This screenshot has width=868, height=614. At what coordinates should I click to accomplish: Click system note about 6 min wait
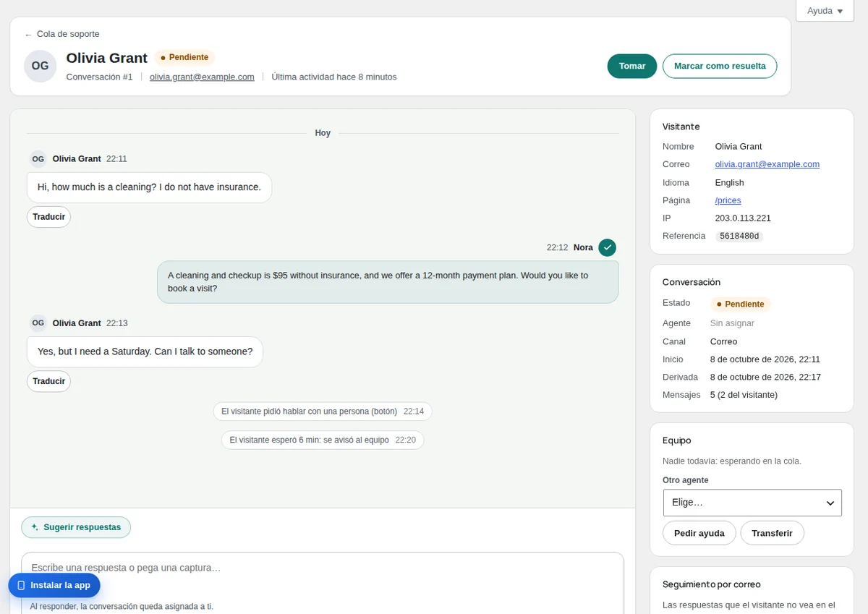323,440
